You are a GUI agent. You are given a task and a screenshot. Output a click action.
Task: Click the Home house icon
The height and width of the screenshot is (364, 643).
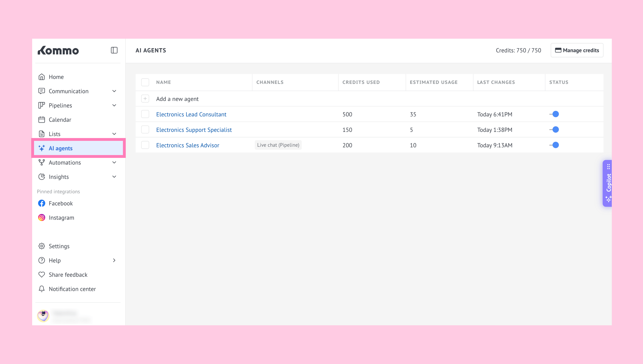(x=42, y=77)
